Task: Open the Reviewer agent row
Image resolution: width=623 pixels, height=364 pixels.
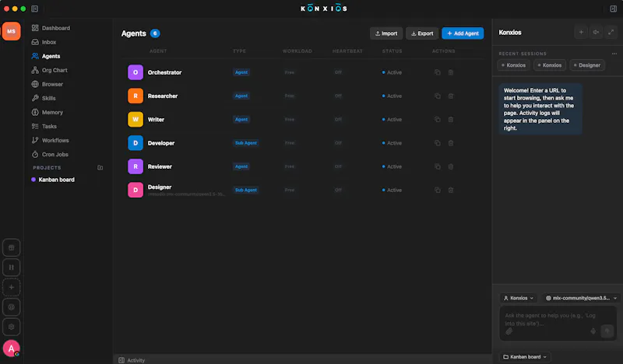Action: 303,166
